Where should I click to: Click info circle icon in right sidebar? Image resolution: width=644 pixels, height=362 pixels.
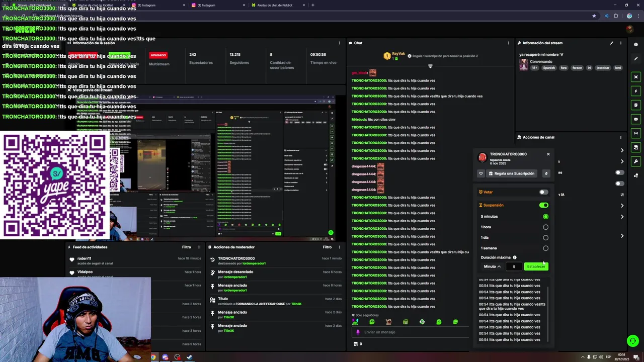636,45
